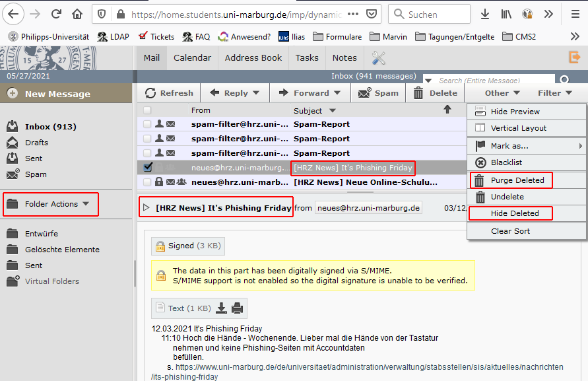This screenshot has width=588, height=381.
Task: Open the Tickets bookmark
Action: click(156, 36)
